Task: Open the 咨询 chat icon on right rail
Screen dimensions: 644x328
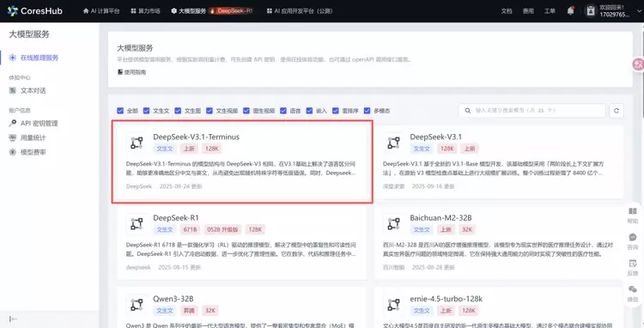Action: pyautogui.click(x=633, y=241)
